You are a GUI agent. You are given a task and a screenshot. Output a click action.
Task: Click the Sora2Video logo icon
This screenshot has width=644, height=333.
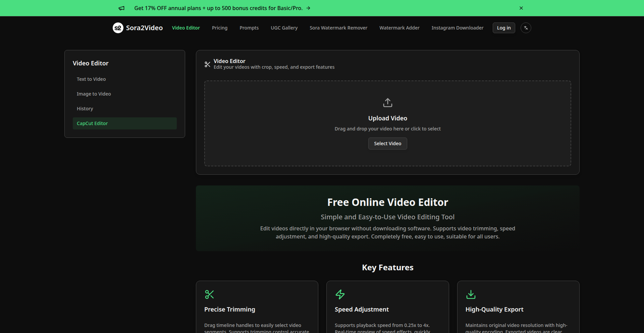tap(118, 28)
